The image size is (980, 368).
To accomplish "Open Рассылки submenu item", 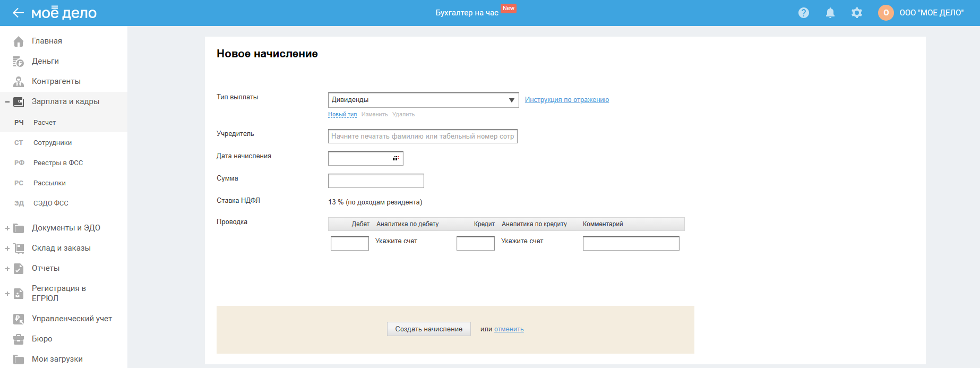I will coord(49,183).
